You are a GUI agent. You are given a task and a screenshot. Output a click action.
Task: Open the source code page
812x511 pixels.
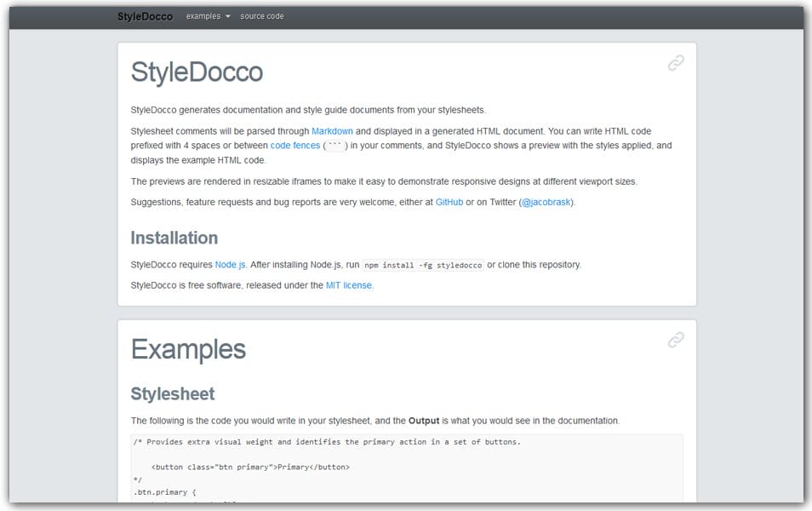(262, 15)
